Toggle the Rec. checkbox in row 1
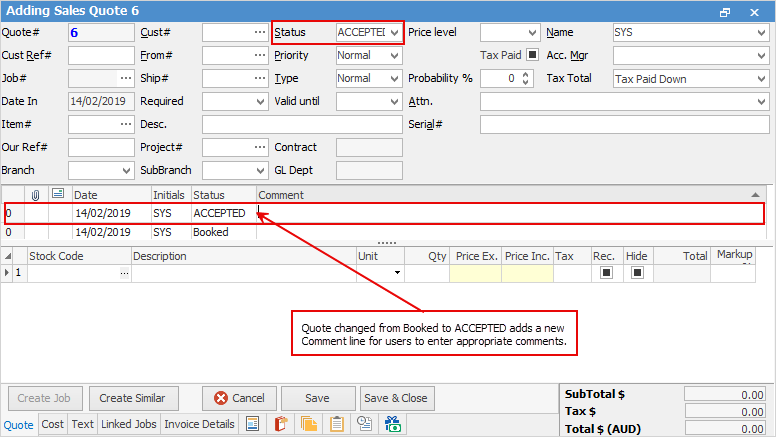Viewport: 776px width, 437px height. coord(606,272)
